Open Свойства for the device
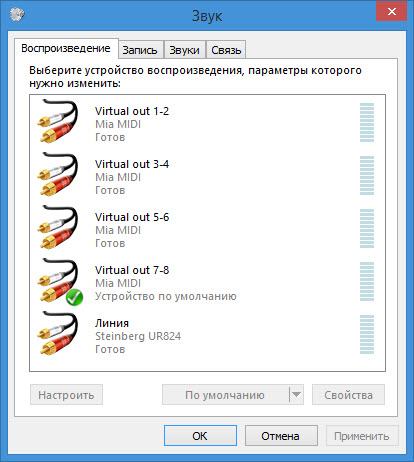Screen dimensions: 414x462 coord(348,395)
